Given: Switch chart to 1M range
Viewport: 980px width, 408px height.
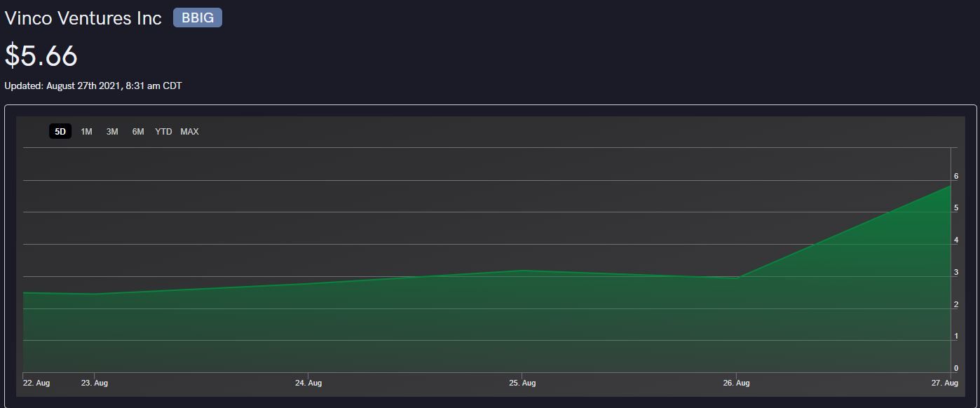Looking at the screenshot, I should pyautogui.click(x=86, y=132).
